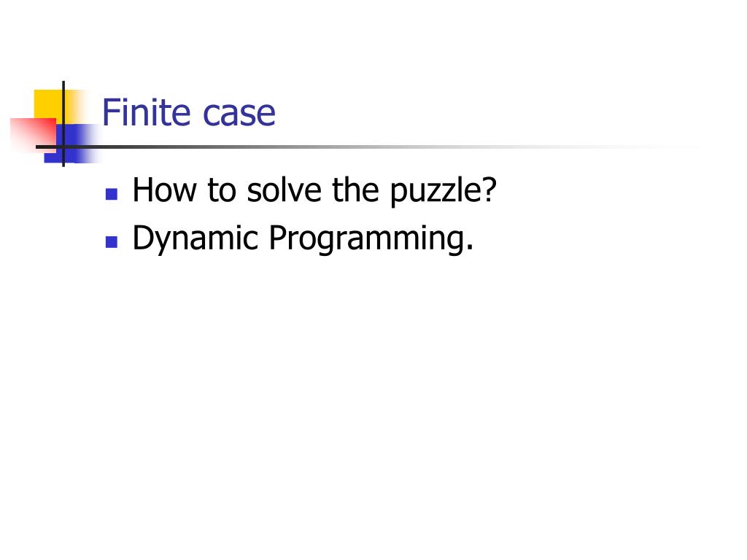
Task: Click the vertical black line in the logo
Action: click(x=63, y=124)
